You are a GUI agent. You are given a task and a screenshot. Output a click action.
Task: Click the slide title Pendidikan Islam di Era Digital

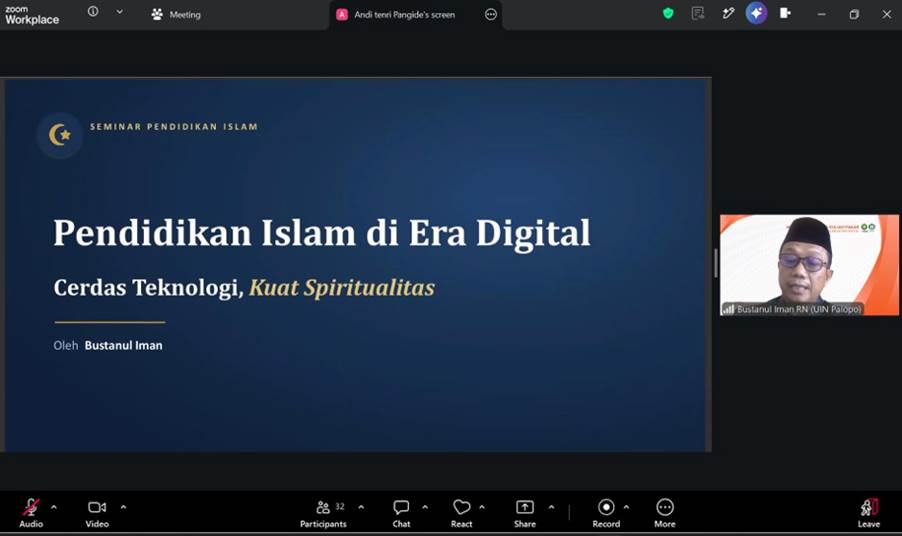point(322,233)
